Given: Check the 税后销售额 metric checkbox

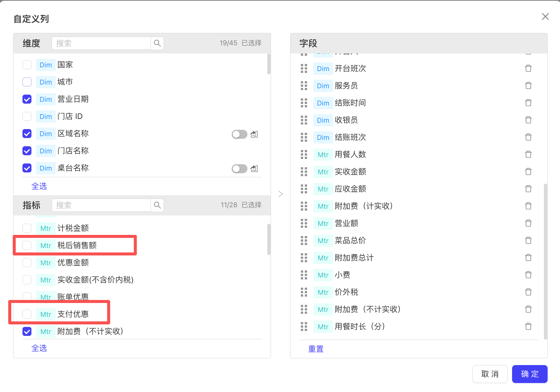Looking at the screenshot, I should tap(27, 245).
